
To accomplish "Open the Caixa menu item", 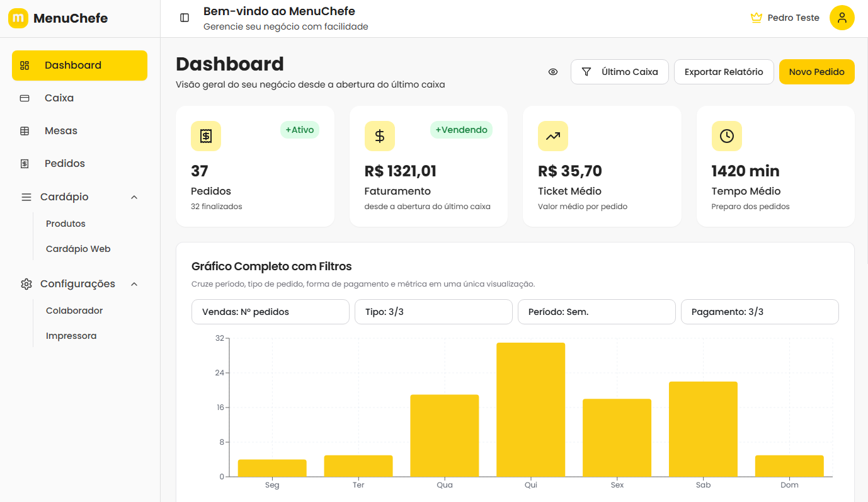I will (79, 98).
